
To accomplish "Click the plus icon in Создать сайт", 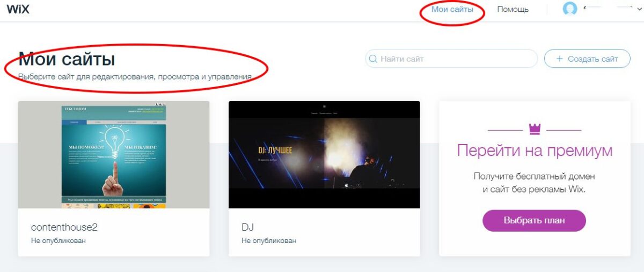I will coord(559,59).
